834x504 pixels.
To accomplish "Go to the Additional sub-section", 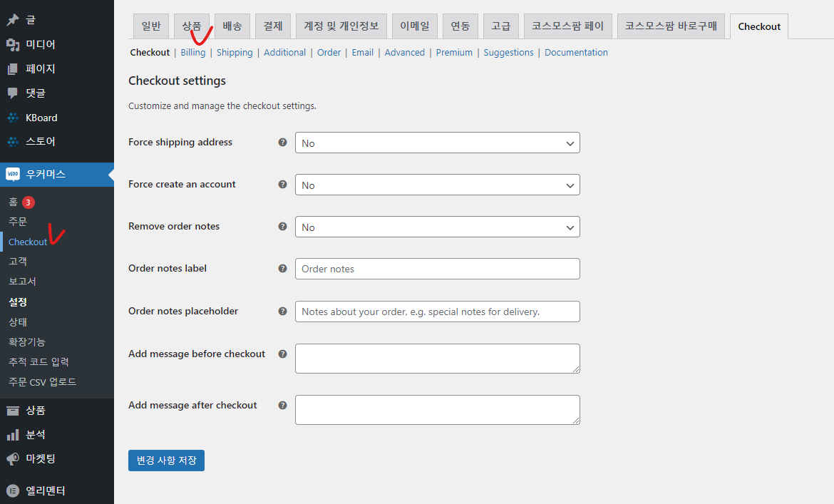I will click(x=284, y=52).
